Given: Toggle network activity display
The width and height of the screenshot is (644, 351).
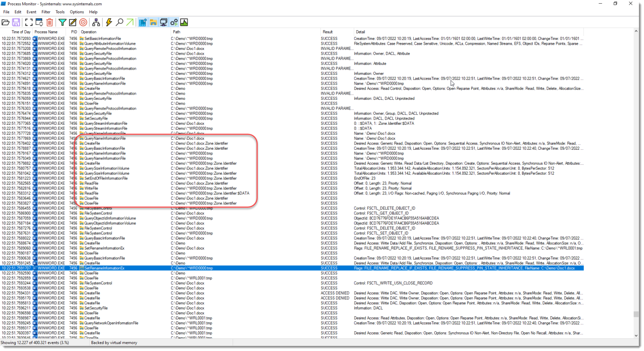Looking at the screenshot, I should click(x=163, y=23).
